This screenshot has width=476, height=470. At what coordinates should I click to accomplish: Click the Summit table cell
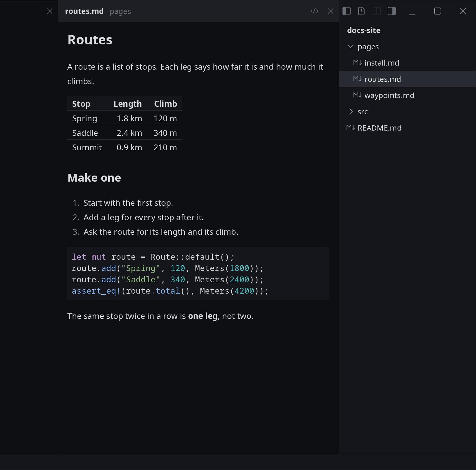tap(87, 147)
